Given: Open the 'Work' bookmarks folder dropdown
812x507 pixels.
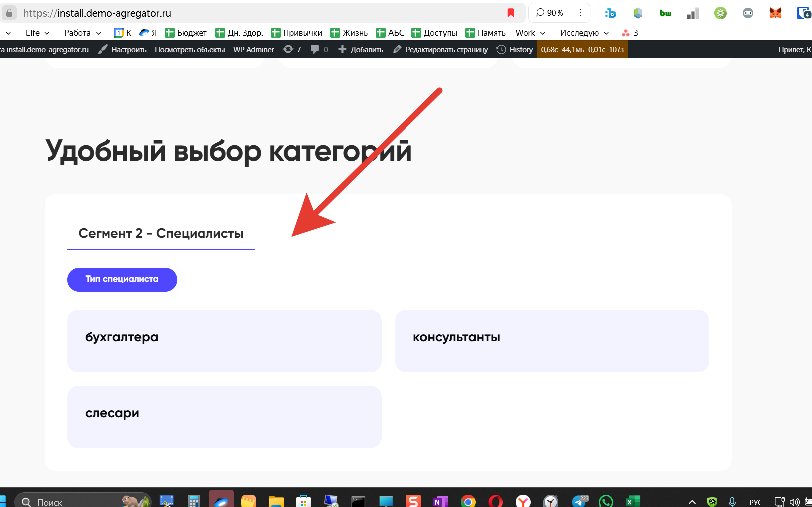Looking at the screenshot, I should [530, 33].
